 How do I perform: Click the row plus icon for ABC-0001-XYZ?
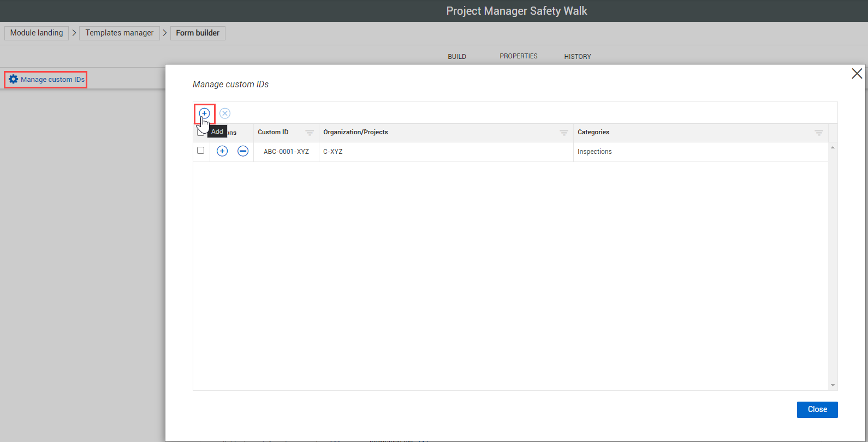(x=222, y=151)
